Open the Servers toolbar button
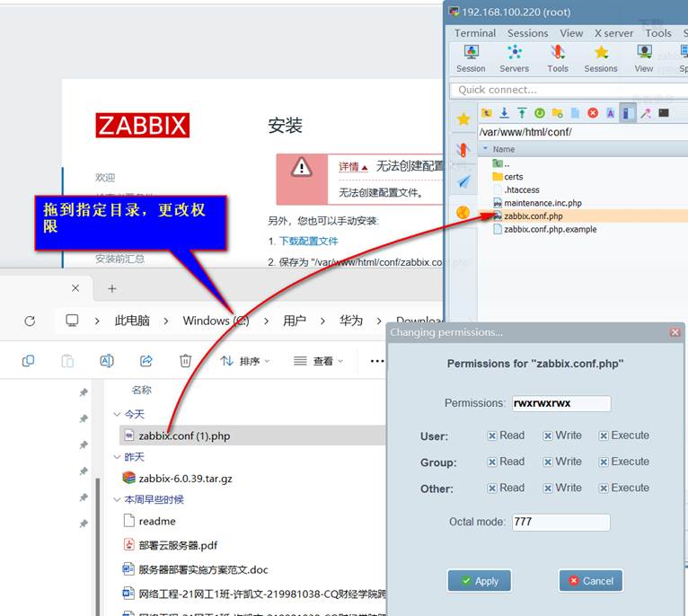This screenshot has height=616, width=688. click(x=515, y=58)
